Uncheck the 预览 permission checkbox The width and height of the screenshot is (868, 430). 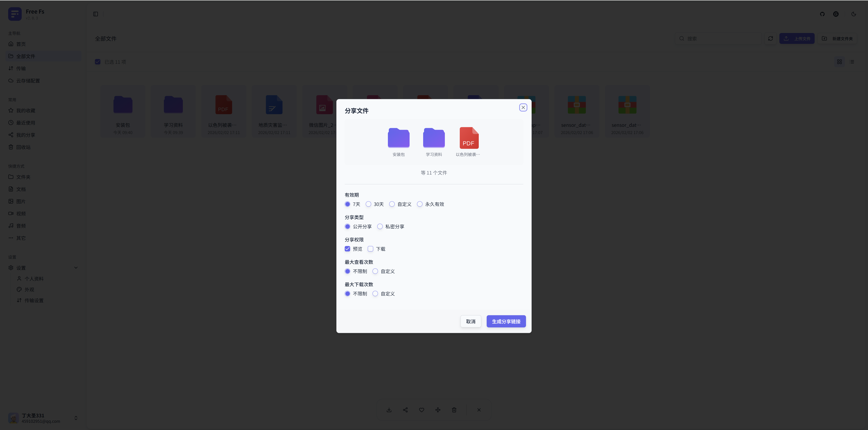pos(347,249)
